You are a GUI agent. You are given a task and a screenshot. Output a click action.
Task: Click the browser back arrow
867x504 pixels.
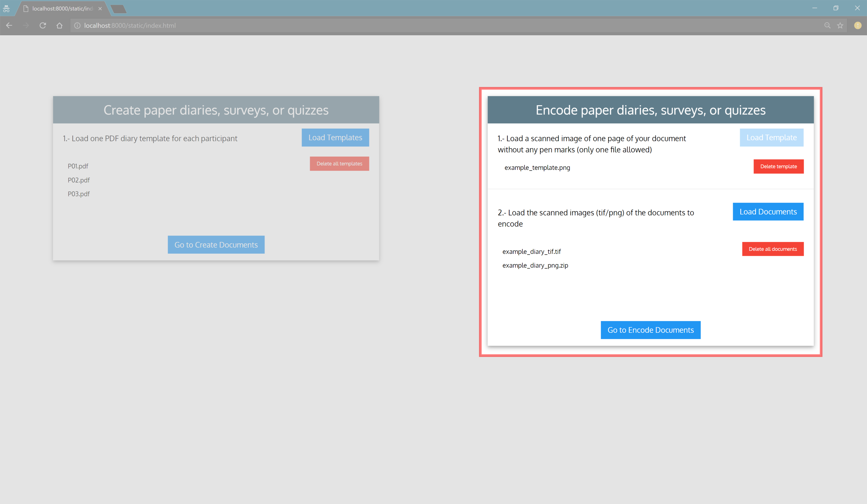tap(9, 25)
